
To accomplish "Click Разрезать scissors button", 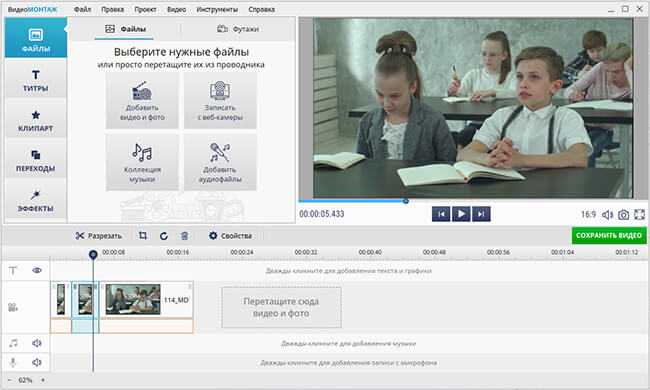I will pyautogui.click(x=99, y=236).
